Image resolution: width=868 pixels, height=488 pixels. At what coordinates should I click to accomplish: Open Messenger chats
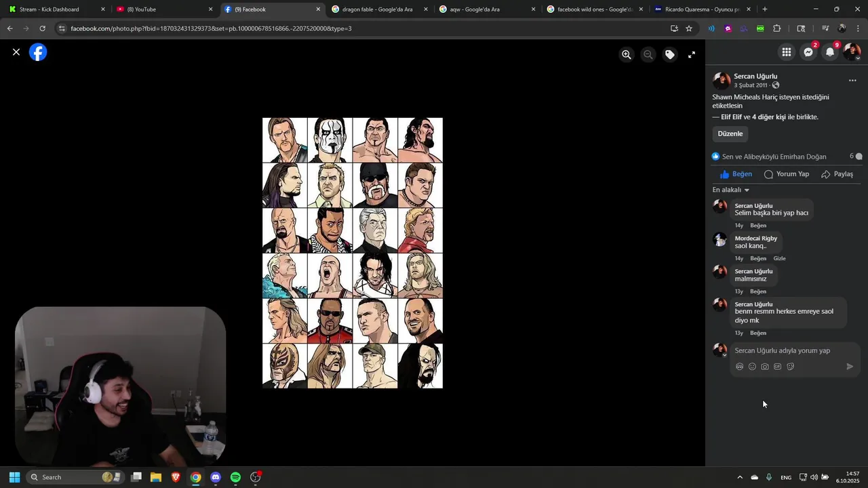808,52
